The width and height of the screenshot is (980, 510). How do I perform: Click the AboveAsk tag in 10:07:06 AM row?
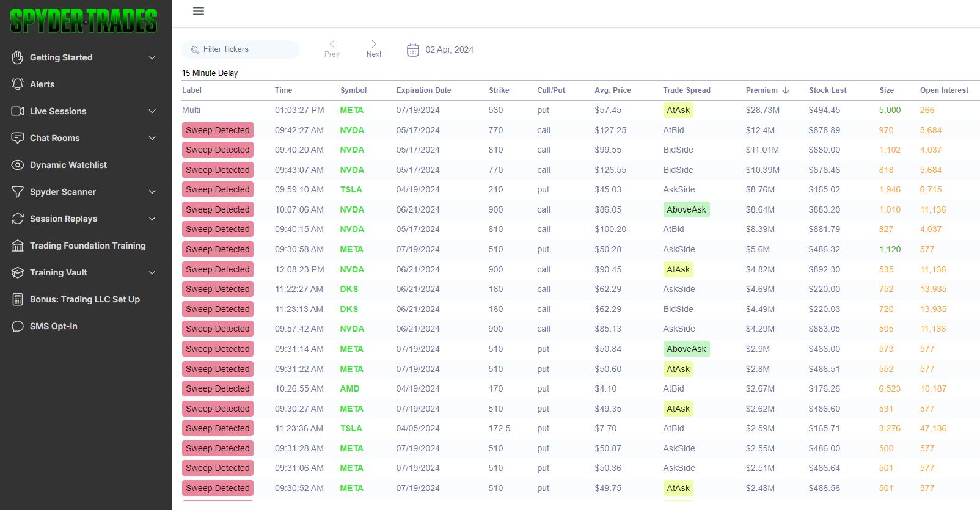click(686, 209)
